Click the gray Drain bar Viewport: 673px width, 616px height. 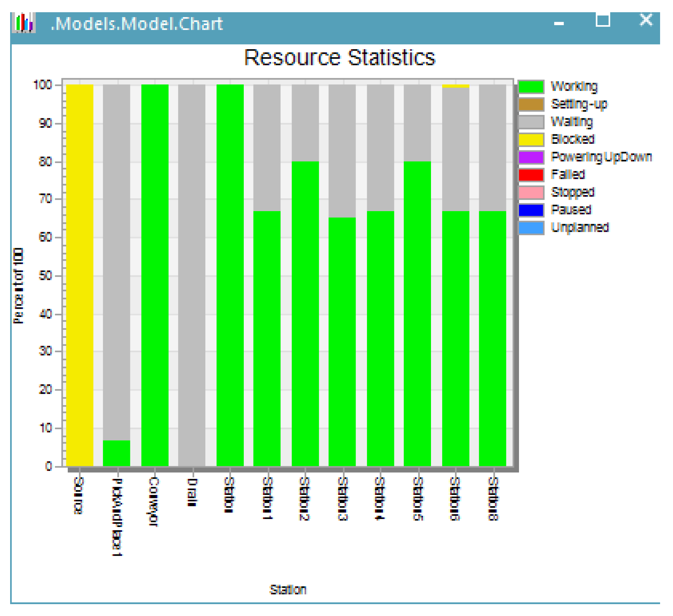click(191, 275)
